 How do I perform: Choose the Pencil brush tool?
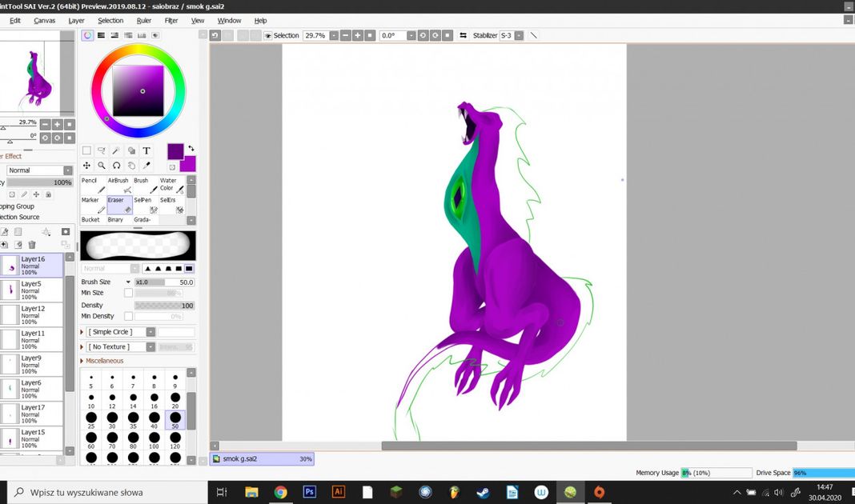pos(93,186)
